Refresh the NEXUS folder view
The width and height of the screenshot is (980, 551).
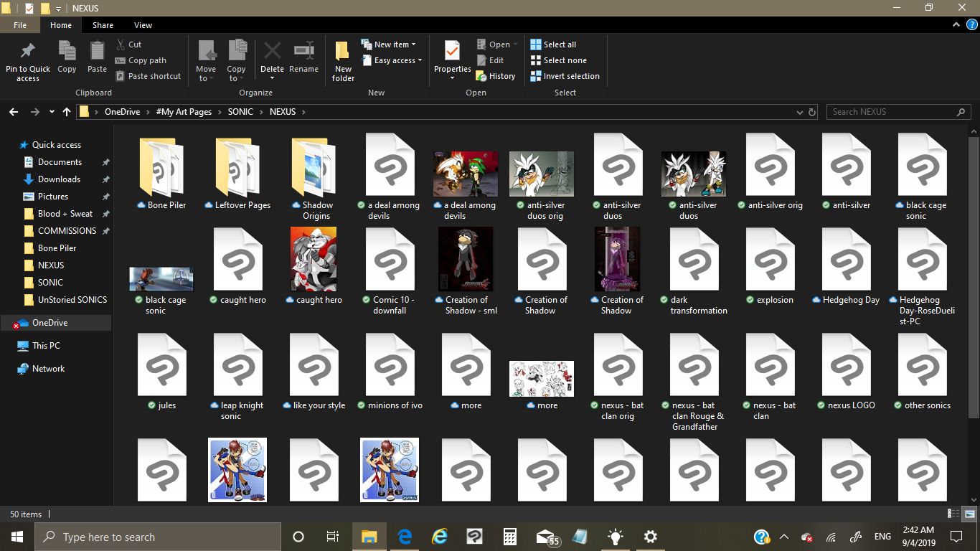pyautogui.click(x=812, y=112)
